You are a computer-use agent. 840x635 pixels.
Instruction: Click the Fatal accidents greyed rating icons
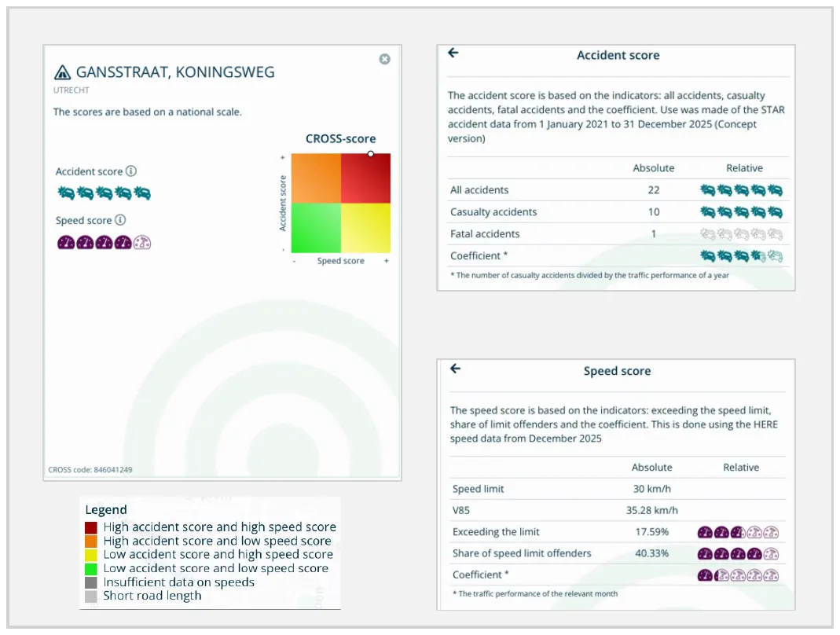tap(742, 234)
